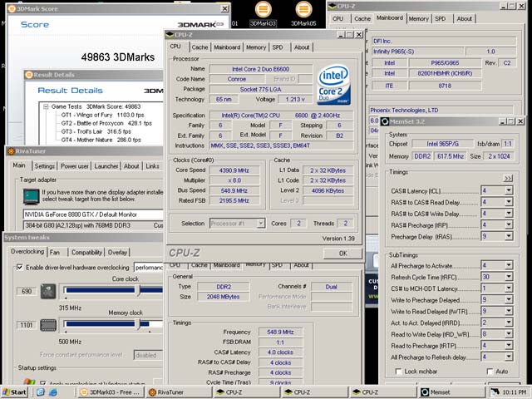This screenshot has width=532, height=399.
Task: Open RAS# to CAS# Read Delay dropdown
Action: point(509,202)
